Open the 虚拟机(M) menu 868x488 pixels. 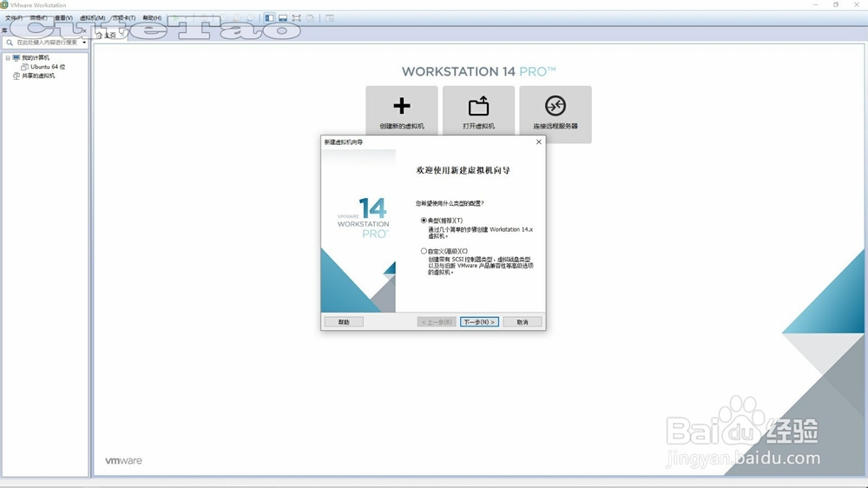[93, 17]
